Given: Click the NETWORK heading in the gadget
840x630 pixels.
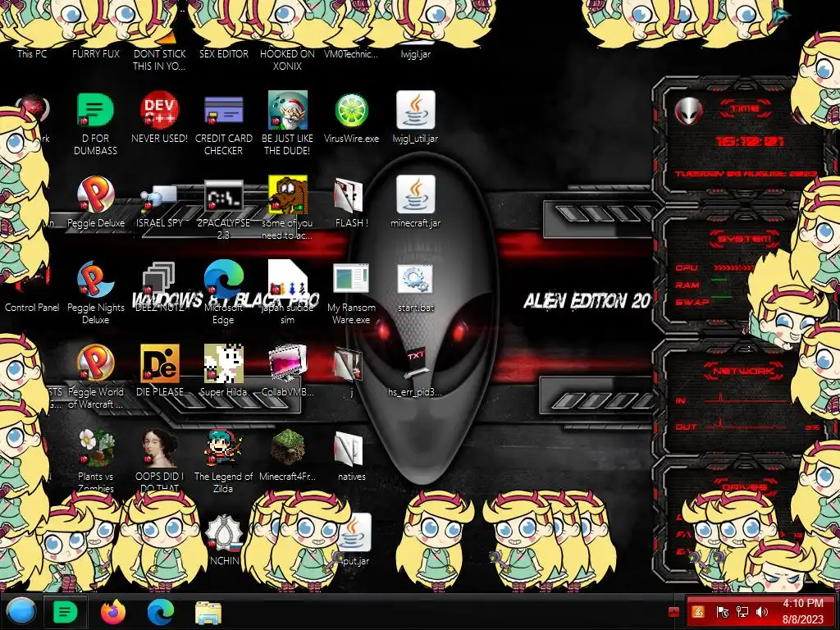Looking at the screenshot, I should (743, 371).
